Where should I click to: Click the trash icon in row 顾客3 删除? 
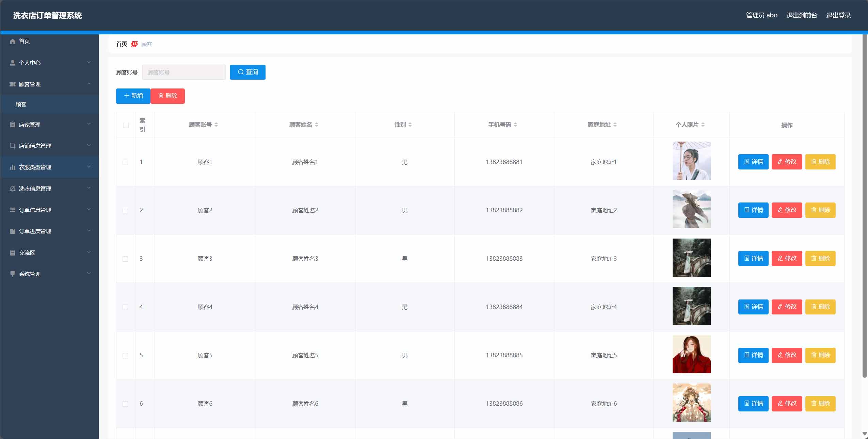pyautogui.click(x=814, y=258)
